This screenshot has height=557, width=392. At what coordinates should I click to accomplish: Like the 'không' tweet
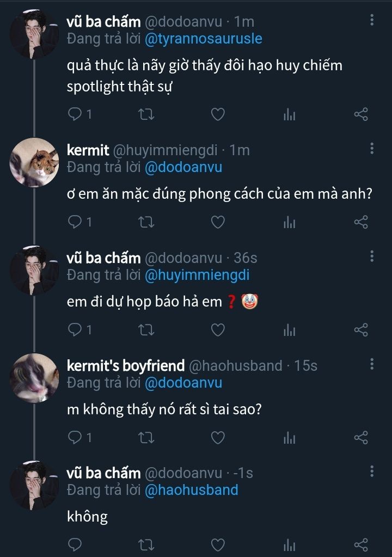[x=218, y=545]
